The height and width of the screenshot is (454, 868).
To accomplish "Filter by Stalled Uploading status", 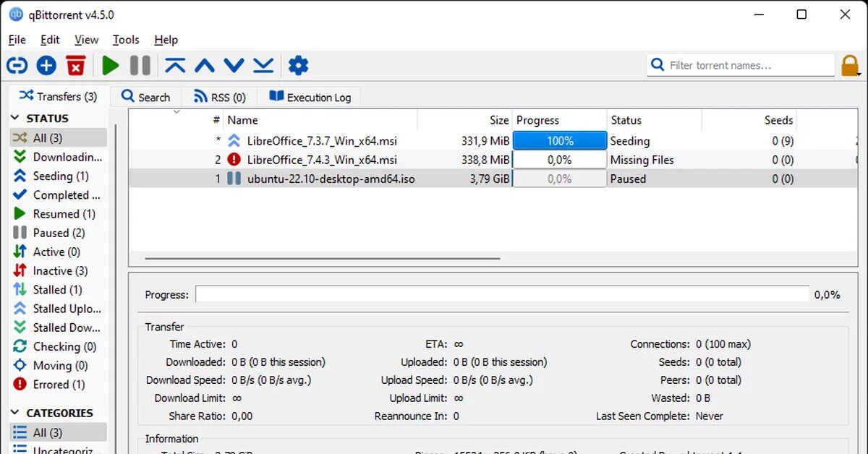I will click(x=58, y=308).
